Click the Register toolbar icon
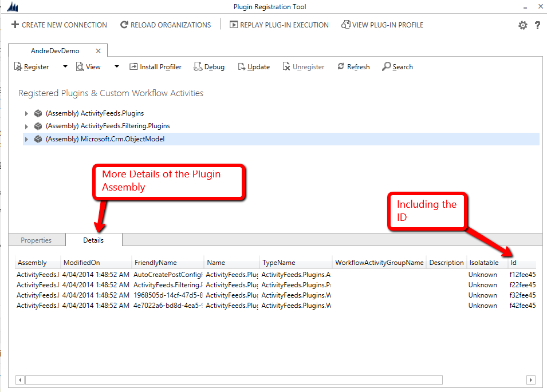This screenshot has width=547, height=392. (x=18, y=67)
